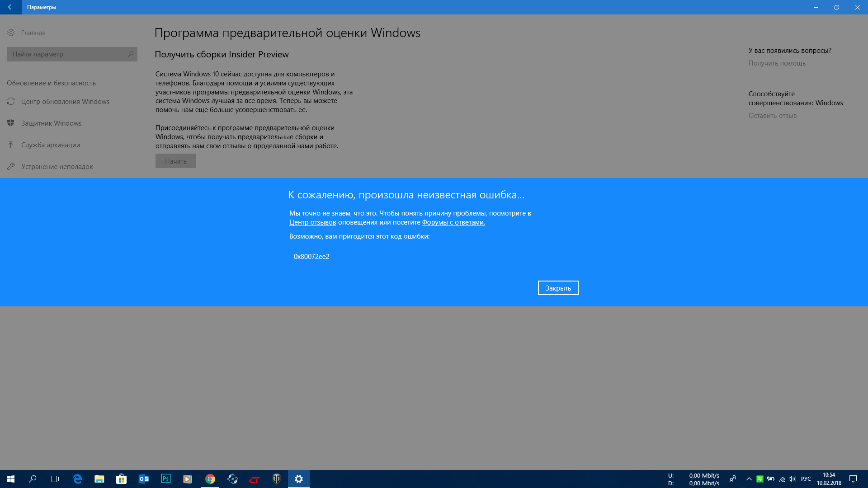Open Форумы с ответами link

[x=453, y=222]
